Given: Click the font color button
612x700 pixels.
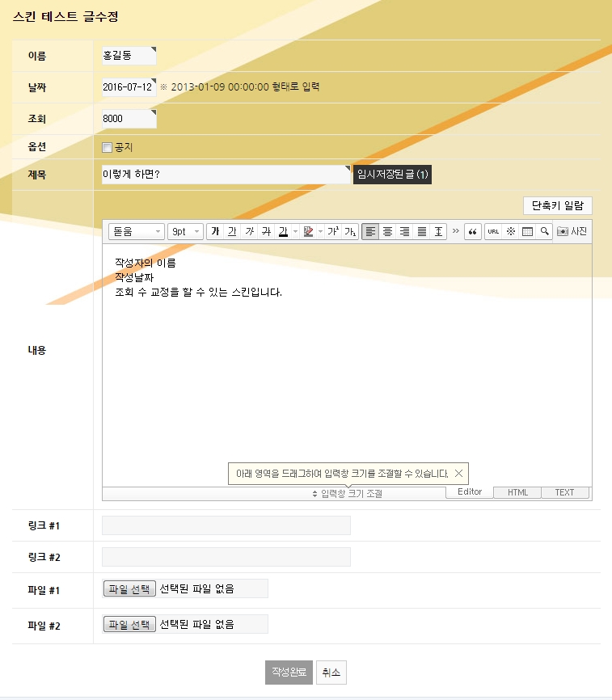Looking at the screenshot, I should point(283,231).
